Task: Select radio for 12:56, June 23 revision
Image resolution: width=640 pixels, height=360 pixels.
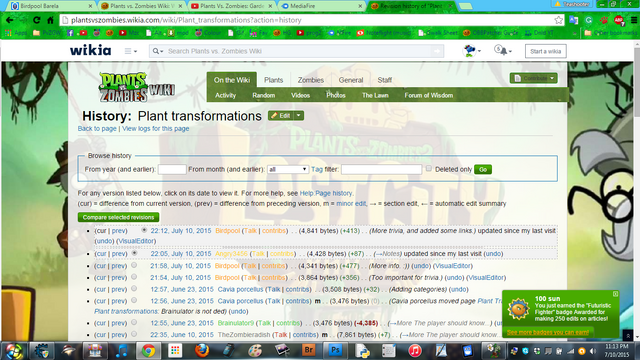Action: click(134, 300)
